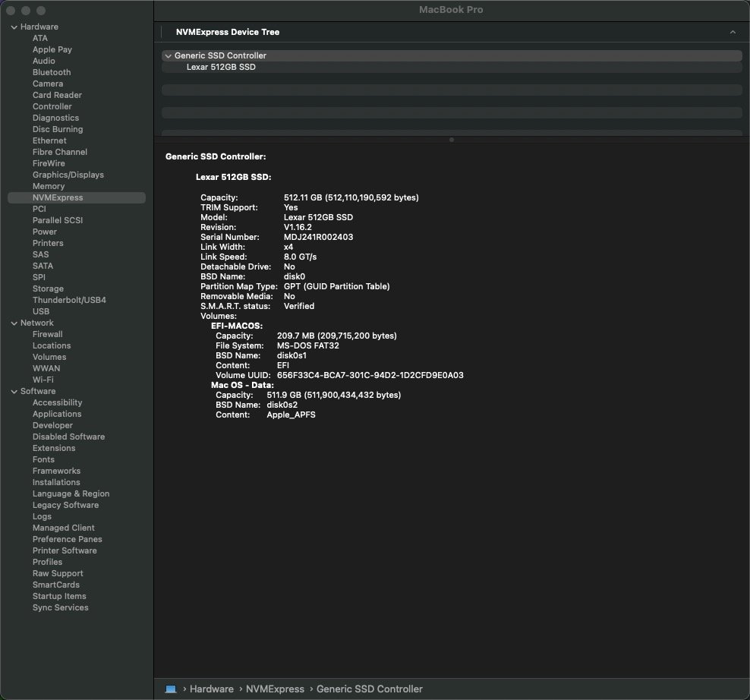
Task: Click the serial number MDJ241R002403
Action: click(x=319, y=238)
